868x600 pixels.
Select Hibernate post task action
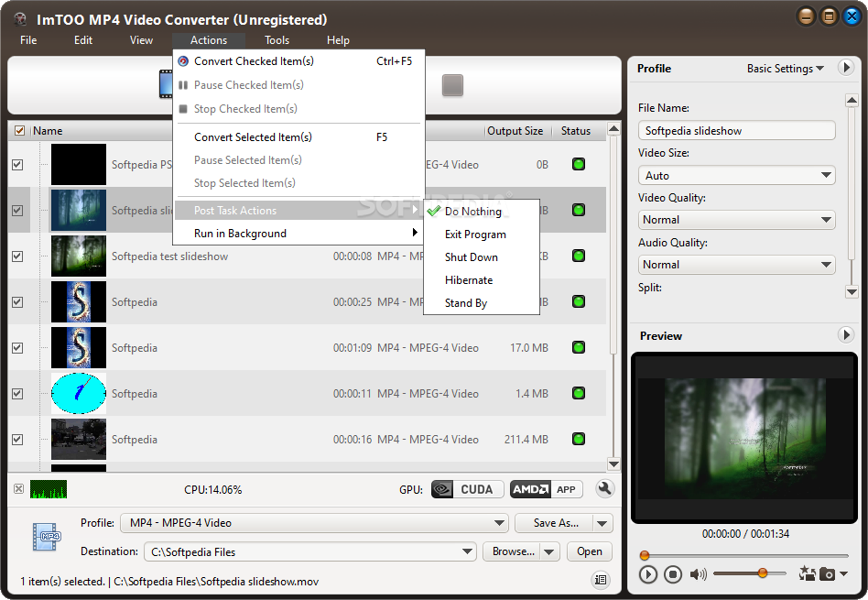[482, 279]
